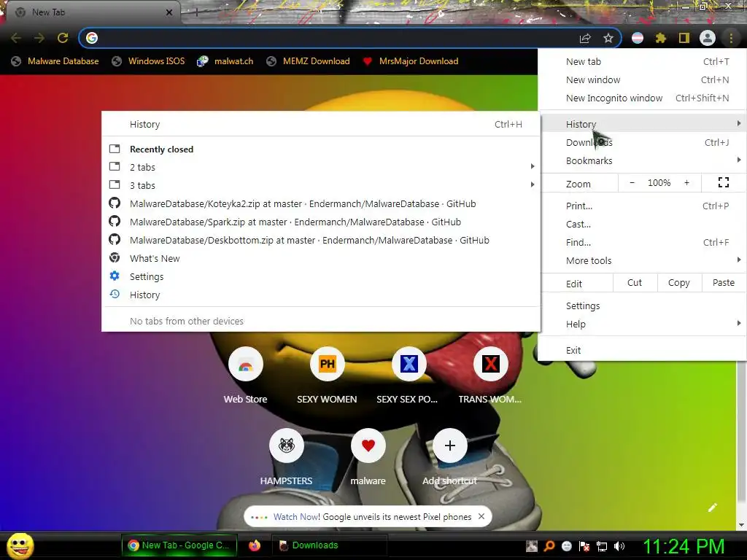Open the Extensions puzzle icon
This screenshot has height=560, width=747.
(x=661, y=38)
